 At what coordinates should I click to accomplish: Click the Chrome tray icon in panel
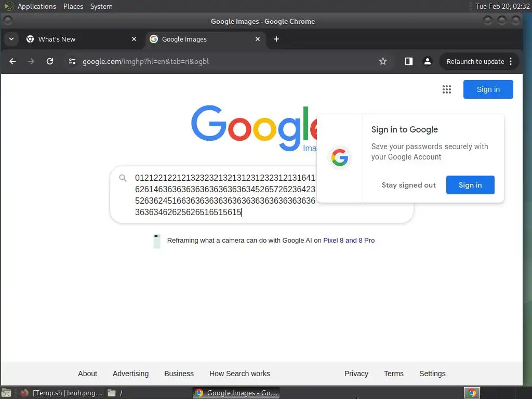pos(472,393)
